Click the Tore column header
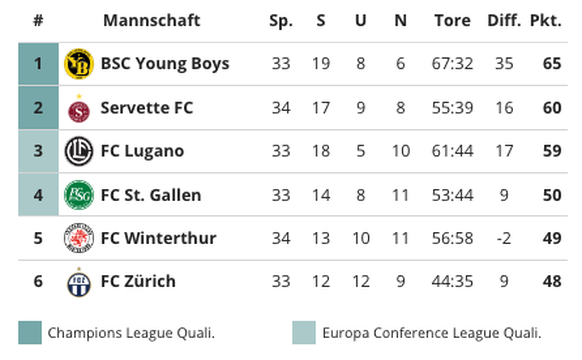This screenshot has width=582, height=360. point(452,20)
